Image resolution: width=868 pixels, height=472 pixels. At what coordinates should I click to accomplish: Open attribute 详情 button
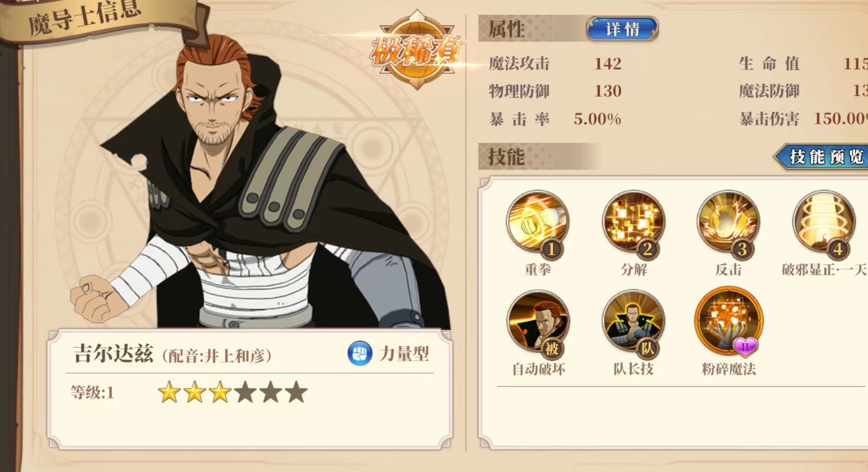(x=622, y=29)
